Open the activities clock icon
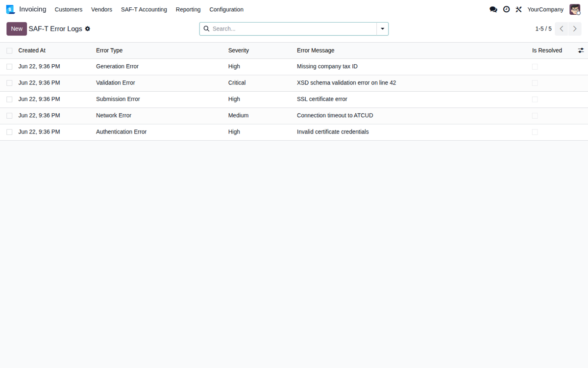This screenshot has width=588, height=368. tap(506, 9)
